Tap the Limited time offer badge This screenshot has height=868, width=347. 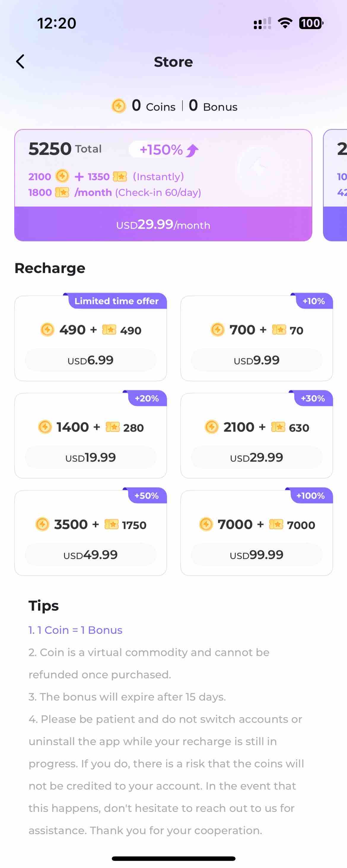[116, 301]
